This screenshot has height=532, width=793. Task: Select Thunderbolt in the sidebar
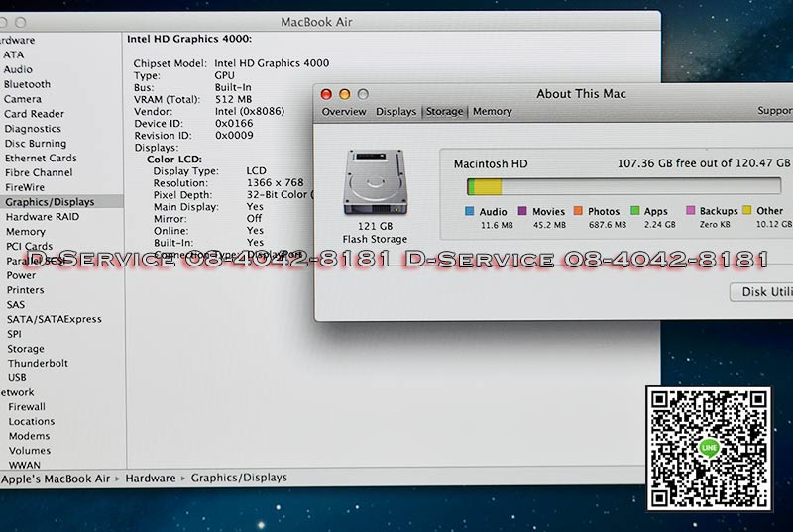[38, 364]
